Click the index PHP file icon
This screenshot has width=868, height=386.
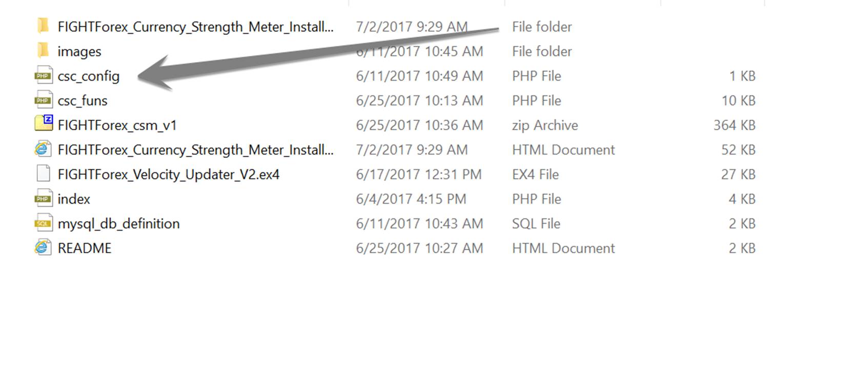click(44, 198)
